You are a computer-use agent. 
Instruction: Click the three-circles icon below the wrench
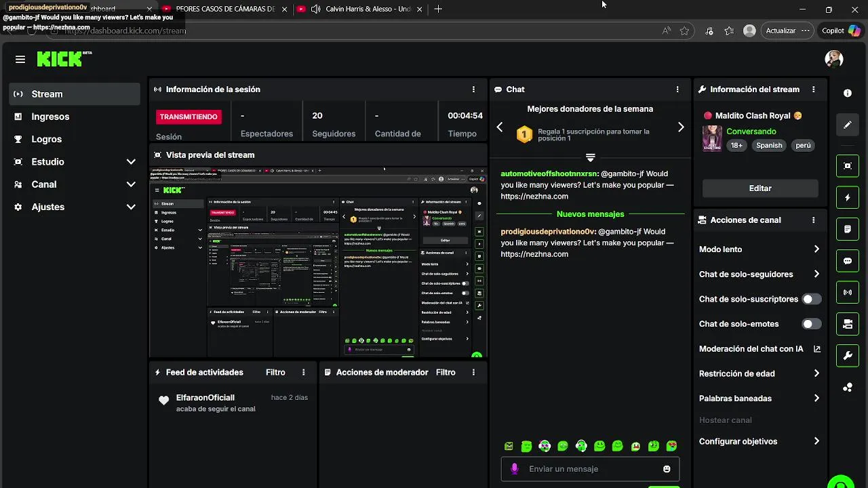coord(848,387)
